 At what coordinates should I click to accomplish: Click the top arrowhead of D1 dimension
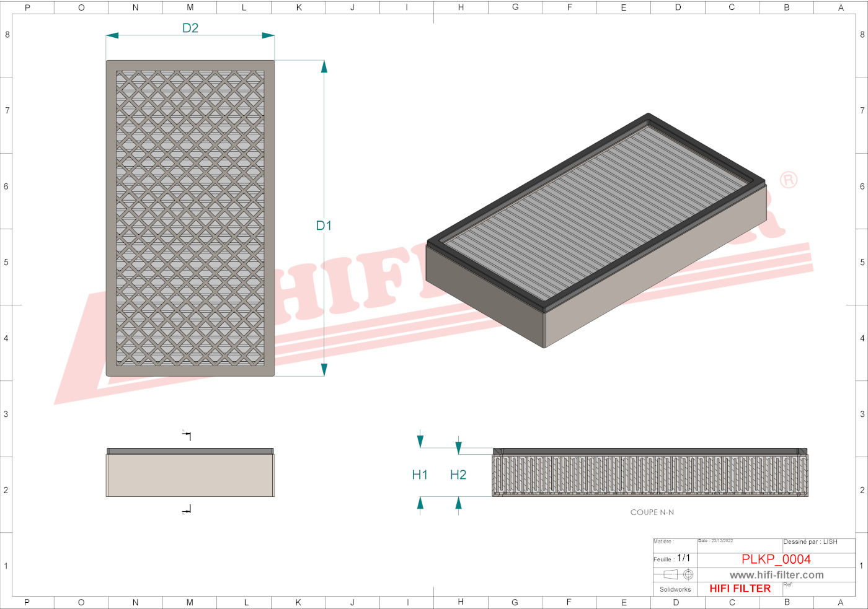pyautogui.click(x=324, y=67)
